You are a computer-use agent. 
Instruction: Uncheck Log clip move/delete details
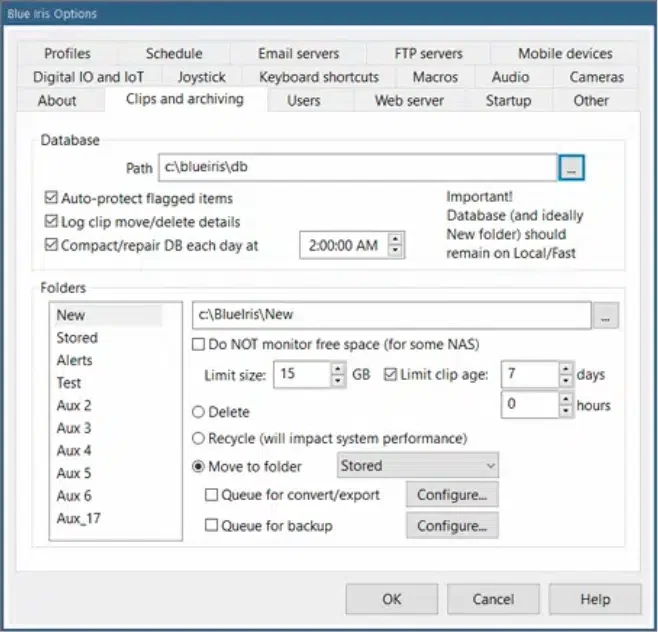coord(52,221)
